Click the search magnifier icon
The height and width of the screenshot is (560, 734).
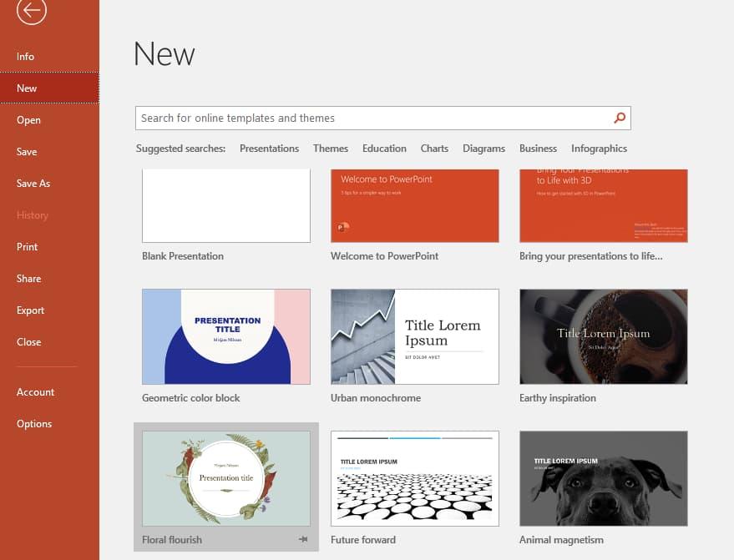[x=619, y=118]
